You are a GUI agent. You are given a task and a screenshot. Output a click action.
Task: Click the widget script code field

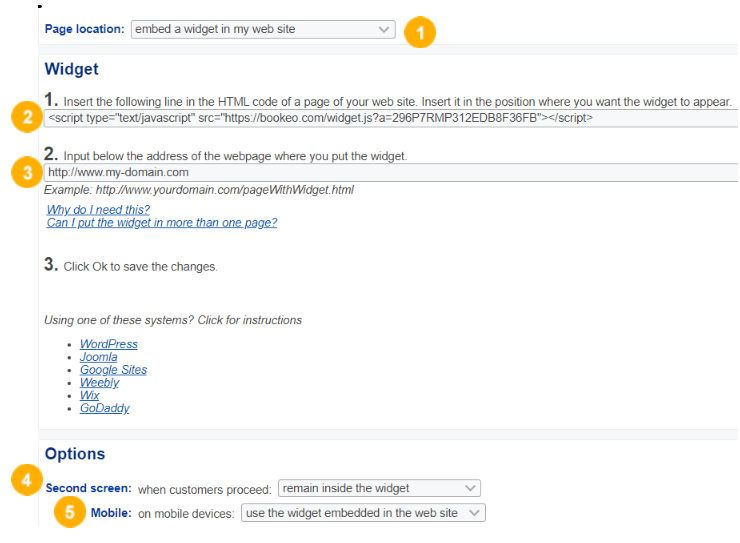pyautogui.click(x=391, y=118)
